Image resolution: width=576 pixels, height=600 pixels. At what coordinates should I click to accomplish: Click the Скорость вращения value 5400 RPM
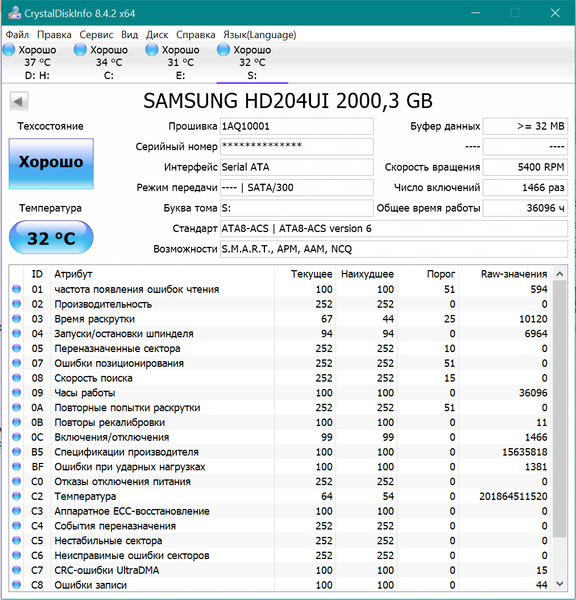click(x=525, y=167)
